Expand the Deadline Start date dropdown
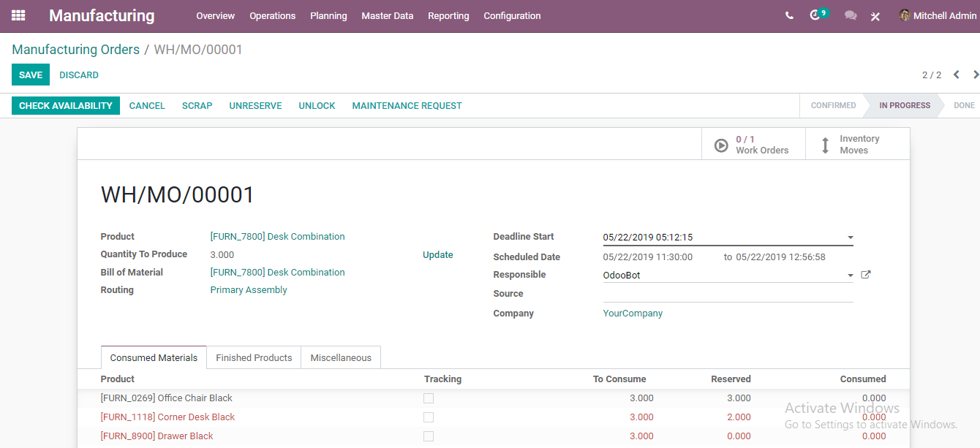Screen dimensions: 980x448 (850, 238)
